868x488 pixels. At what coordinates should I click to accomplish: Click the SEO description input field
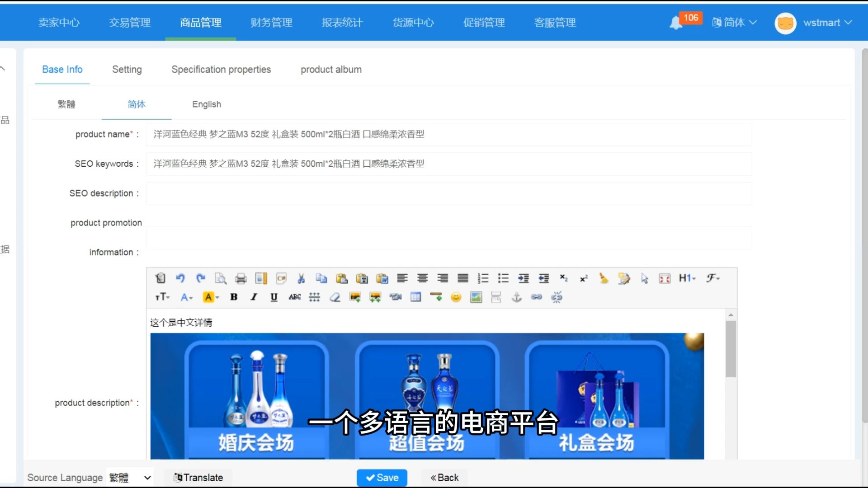[449, 193]
